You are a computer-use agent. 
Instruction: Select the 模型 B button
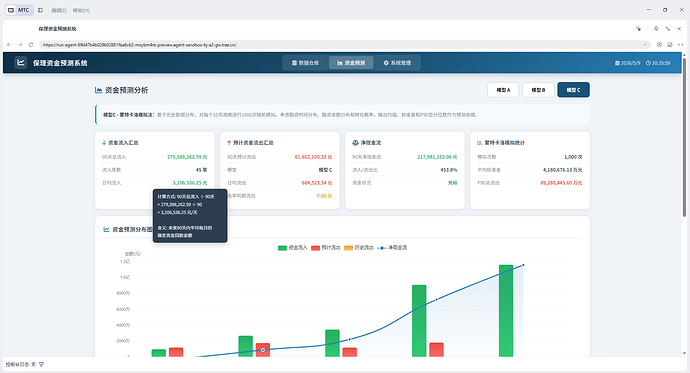tap(538, 90)
